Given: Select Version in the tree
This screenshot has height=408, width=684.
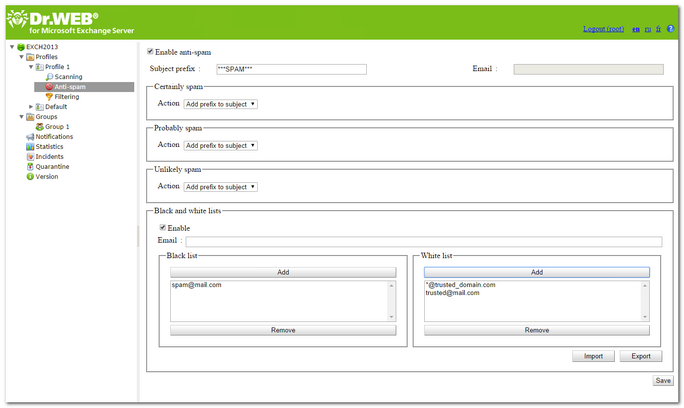Looking at the screenshot, I should 47,177.
